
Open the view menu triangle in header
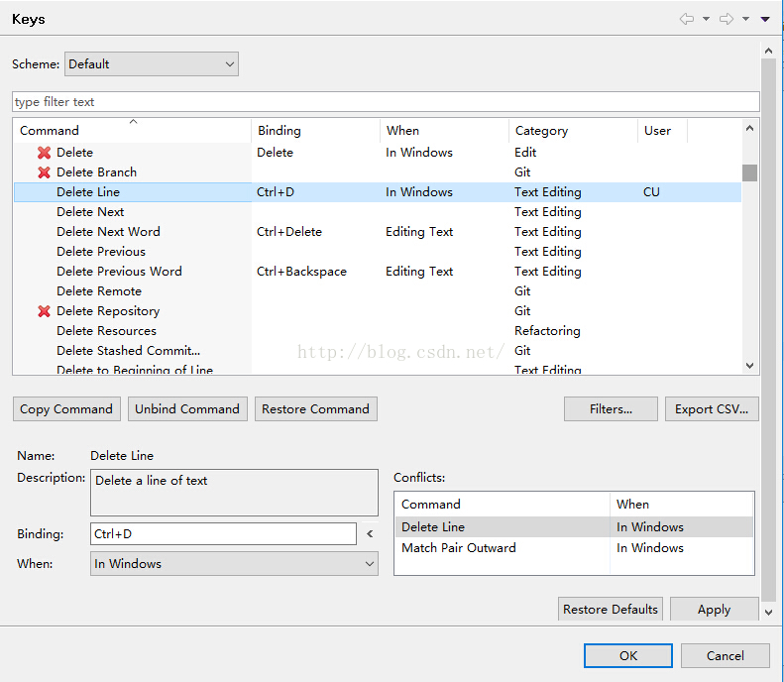[765, 19]
